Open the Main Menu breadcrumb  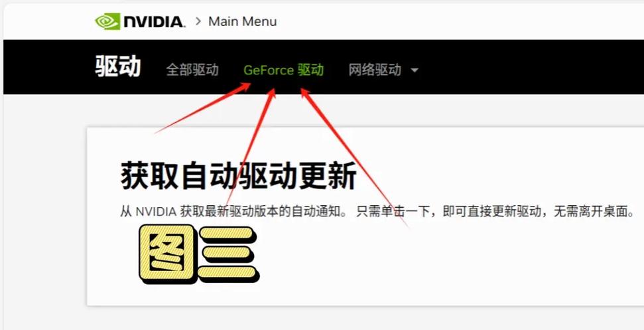point(242,21)
